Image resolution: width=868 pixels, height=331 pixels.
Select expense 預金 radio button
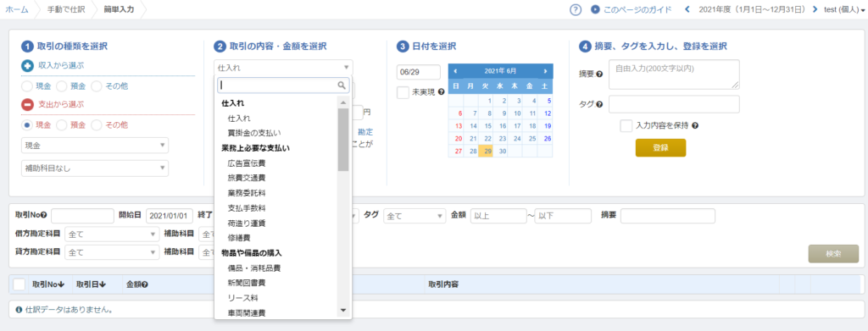(x=61, y=125)
